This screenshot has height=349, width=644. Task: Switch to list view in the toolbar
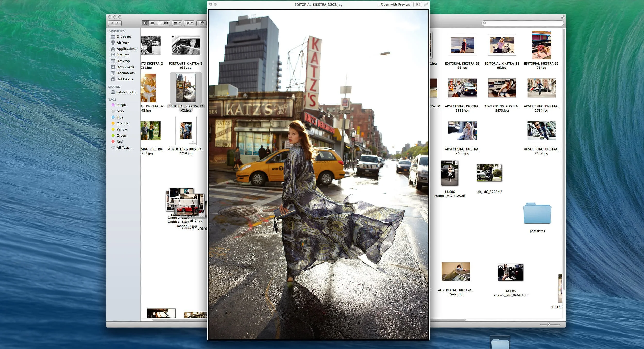(152, 23)
